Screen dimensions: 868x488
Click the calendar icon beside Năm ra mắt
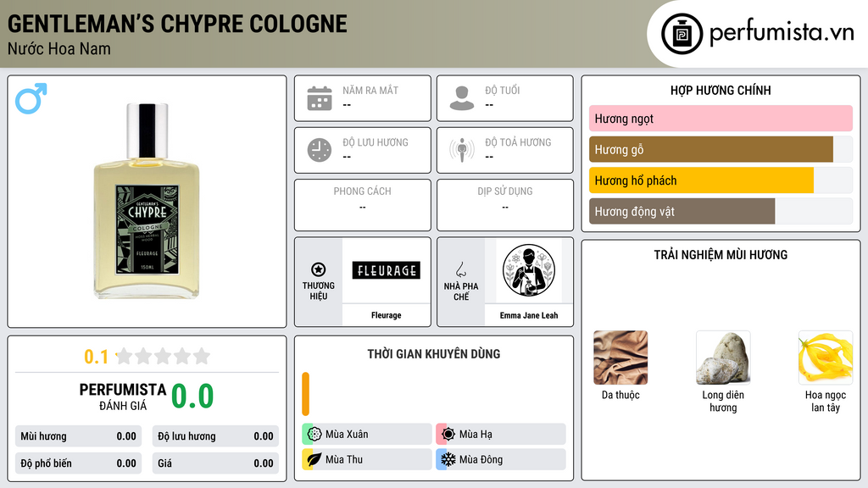[320, 98]
